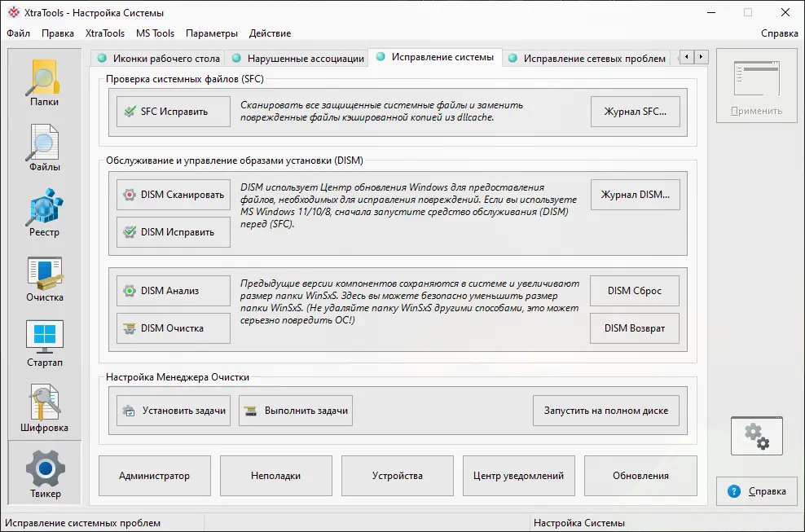Image resolution: width=805 pixels, height=532 pixels.
Task: Open the Неполадки troubleshooting button
Action: (275, 476)
